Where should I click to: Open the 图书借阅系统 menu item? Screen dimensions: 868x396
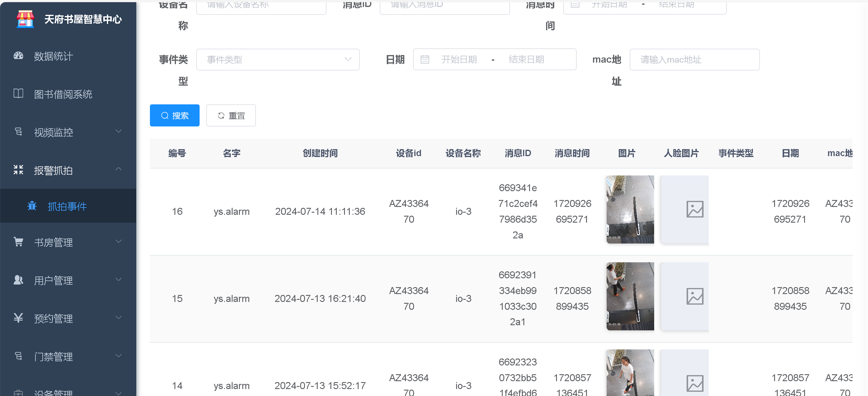click(68, 94)
